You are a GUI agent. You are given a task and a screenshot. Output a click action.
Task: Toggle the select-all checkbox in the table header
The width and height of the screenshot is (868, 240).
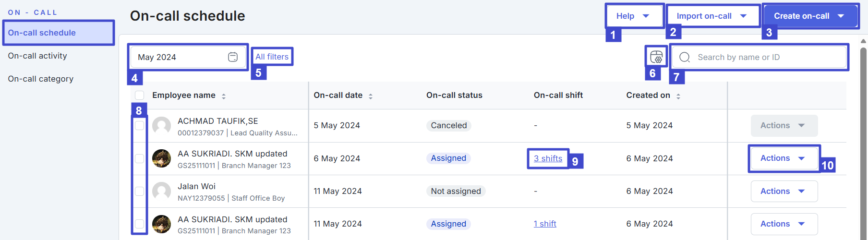[x=139, y=95]
